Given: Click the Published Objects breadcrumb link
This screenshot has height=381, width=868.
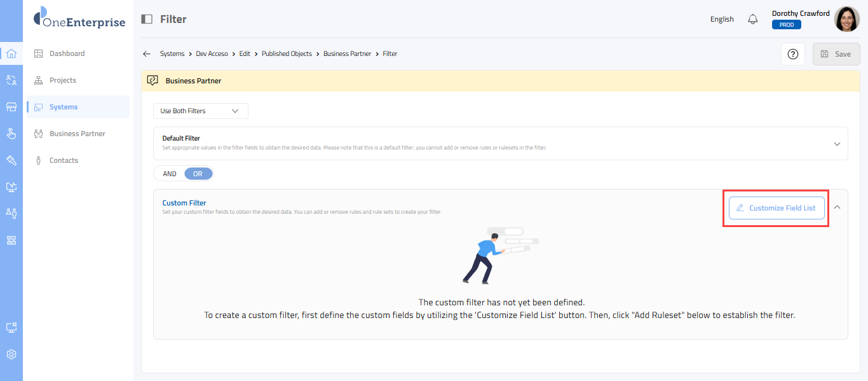Looking at the screenshot, I should click(287, 54).
